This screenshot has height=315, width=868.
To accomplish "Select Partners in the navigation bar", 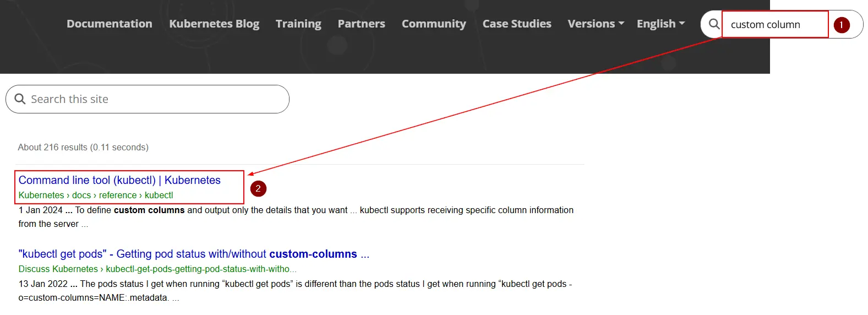I will coord(361,24).
